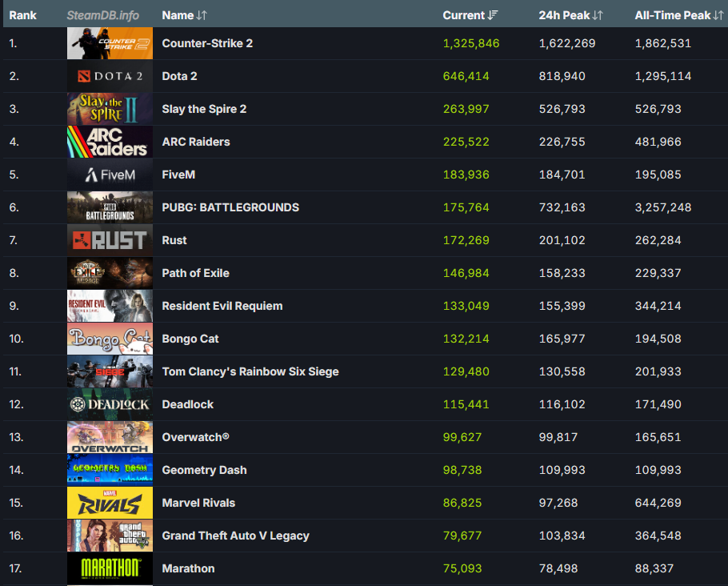Screen dimensions: 728x586
Task: Open the ARC Raiders name link
Action: point(196,142)
